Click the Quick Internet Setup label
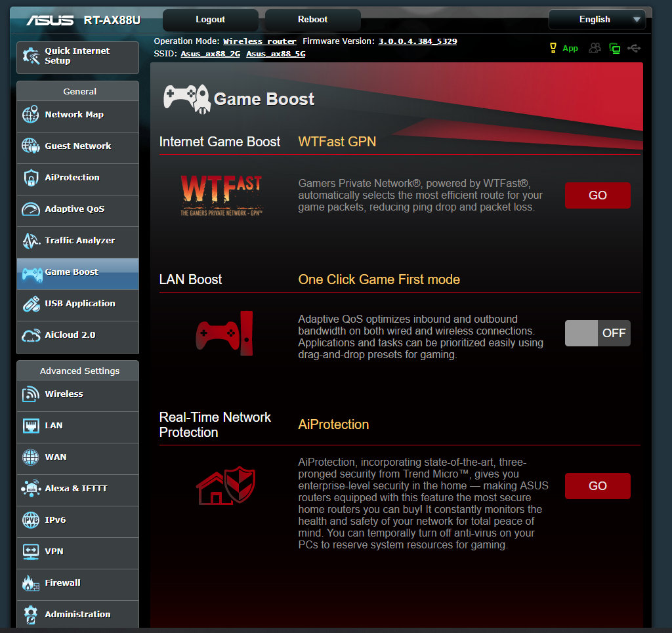This screenshot has height=633, width=672. pyautogui.click(x=77, y=56)
